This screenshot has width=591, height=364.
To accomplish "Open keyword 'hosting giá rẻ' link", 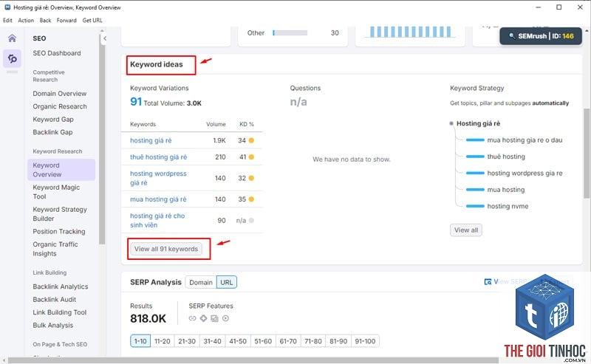I will pyautogui.click(x=151, y=140).
